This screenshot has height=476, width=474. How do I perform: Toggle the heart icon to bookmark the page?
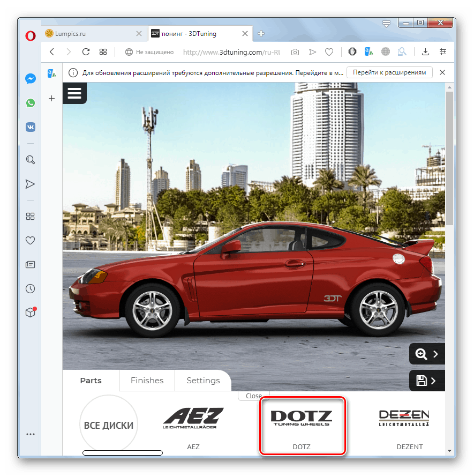329,51
